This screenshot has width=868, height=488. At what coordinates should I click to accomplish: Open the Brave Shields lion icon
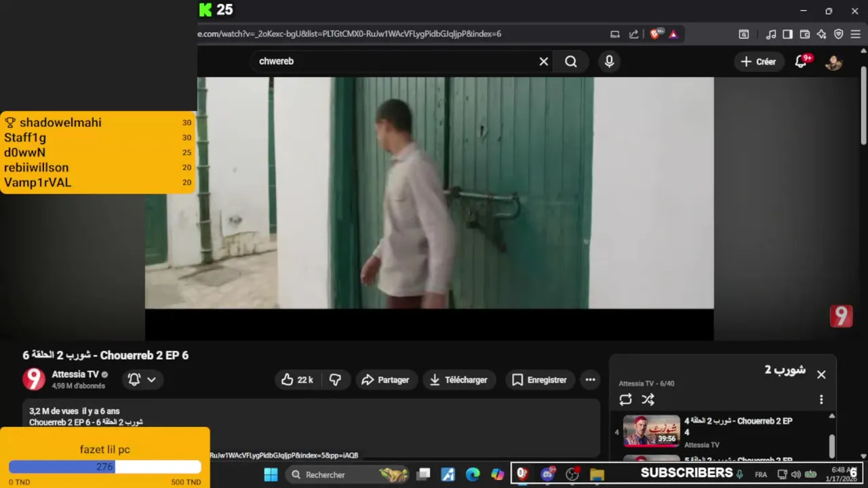tap(654, 34)
